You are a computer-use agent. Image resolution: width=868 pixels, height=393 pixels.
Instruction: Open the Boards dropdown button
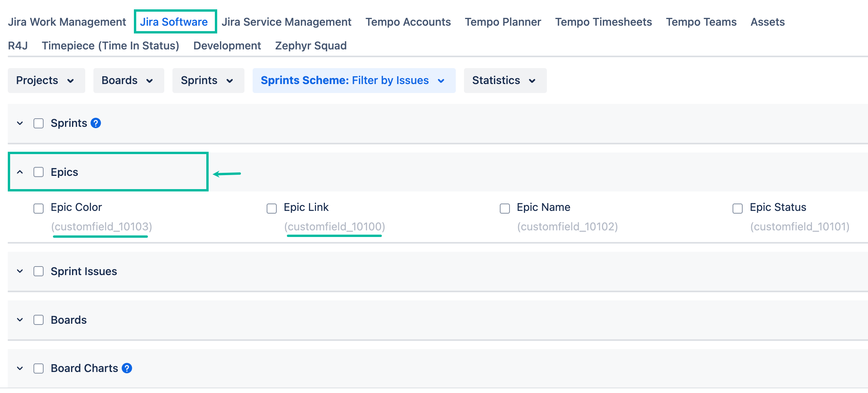(129, 81)
